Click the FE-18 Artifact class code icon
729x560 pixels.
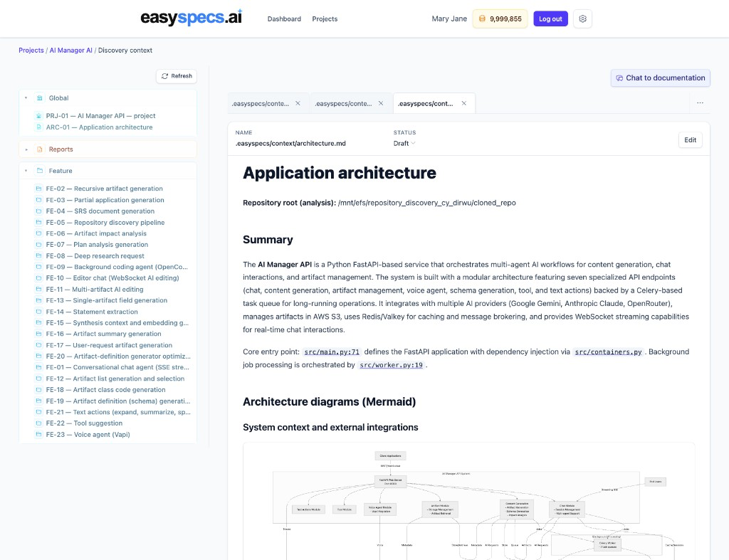38,389
